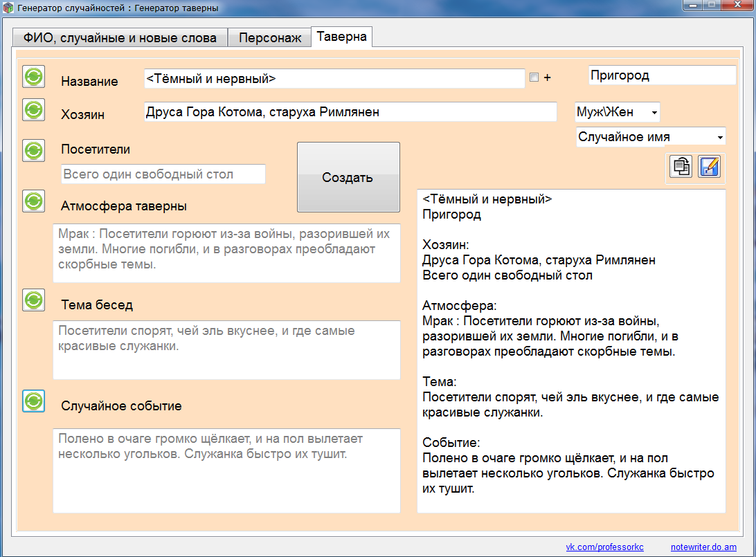Select the Таверна tab

[342, 37]
